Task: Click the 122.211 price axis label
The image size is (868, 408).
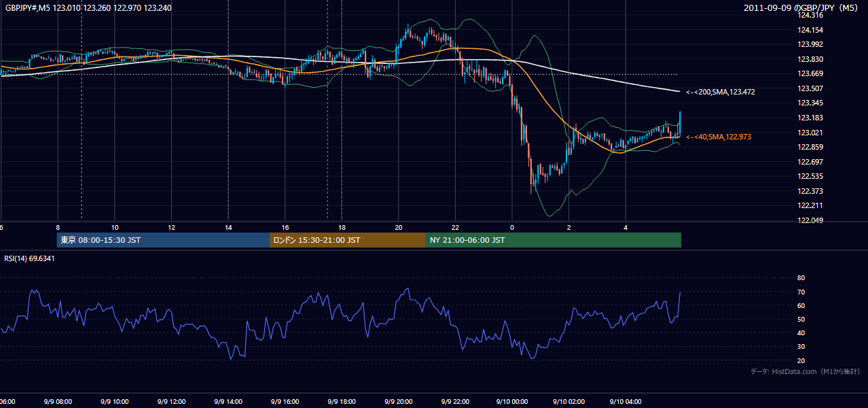Action: pyautogui.click(x=810, y=205)
